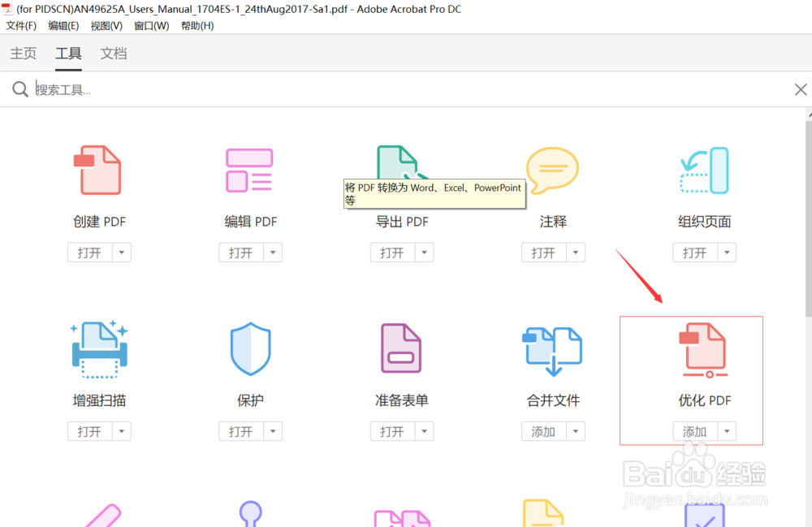Expand the 优化 PDF 添加 dropdown
Image resolution: width=812 pixels, height=527 pixels.
727,430
